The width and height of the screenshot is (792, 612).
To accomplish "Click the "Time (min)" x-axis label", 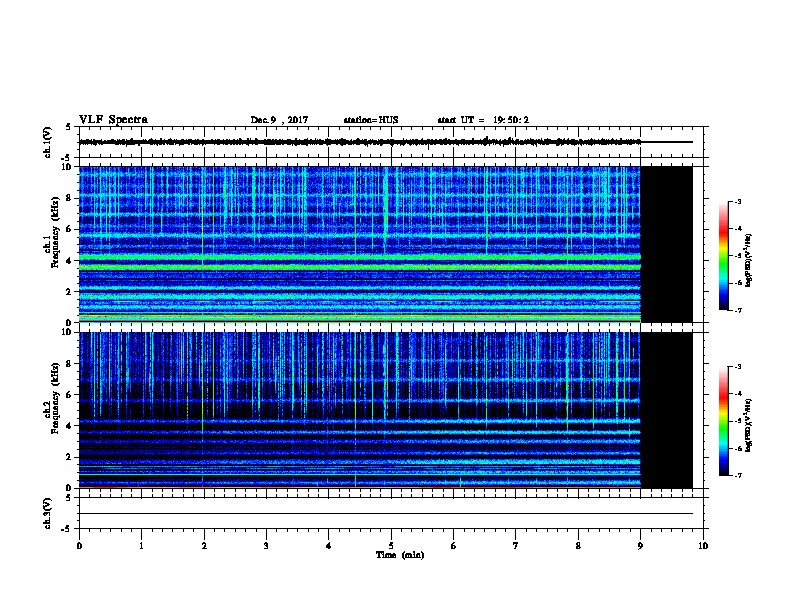I will [x=400, y=555].
